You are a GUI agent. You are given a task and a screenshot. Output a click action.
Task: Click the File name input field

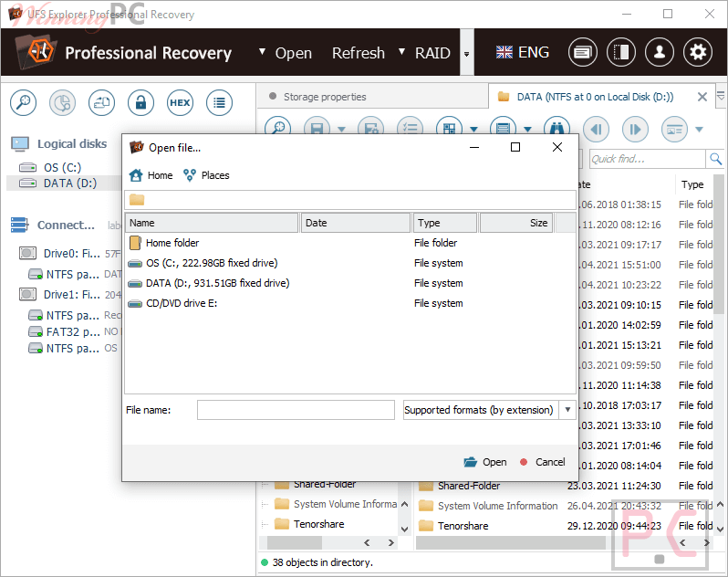coord(296,410)
